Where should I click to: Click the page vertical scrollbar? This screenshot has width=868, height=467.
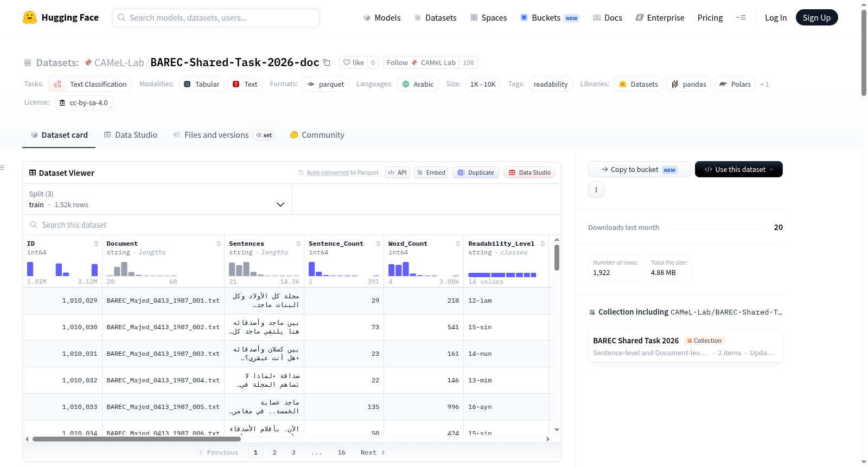[864, 53]
